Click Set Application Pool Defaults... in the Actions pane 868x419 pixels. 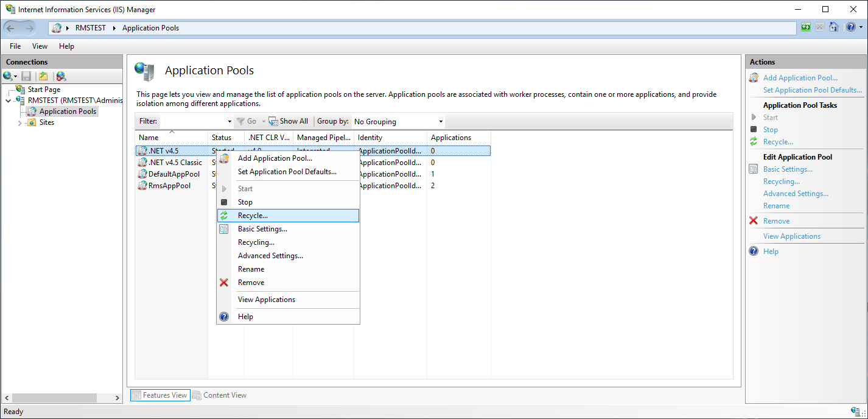[x=813, y=90]
